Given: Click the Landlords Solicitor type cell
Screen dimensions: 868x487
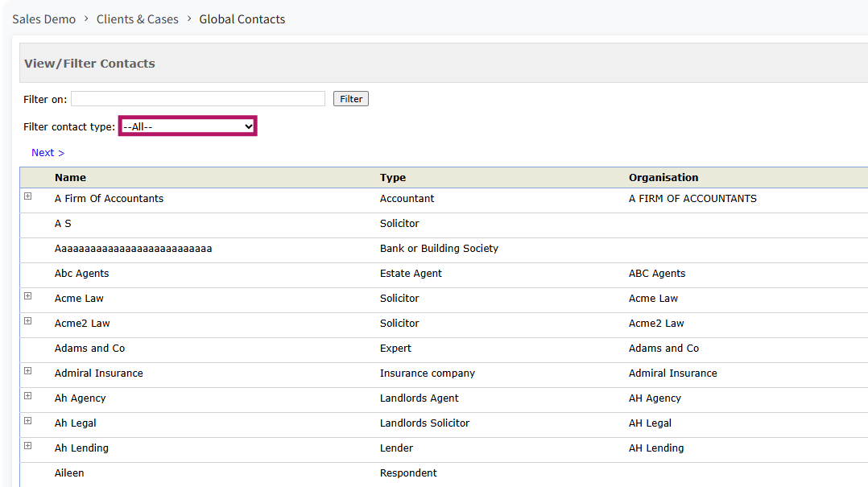Looking at the screenshot, I should point(424,423).
